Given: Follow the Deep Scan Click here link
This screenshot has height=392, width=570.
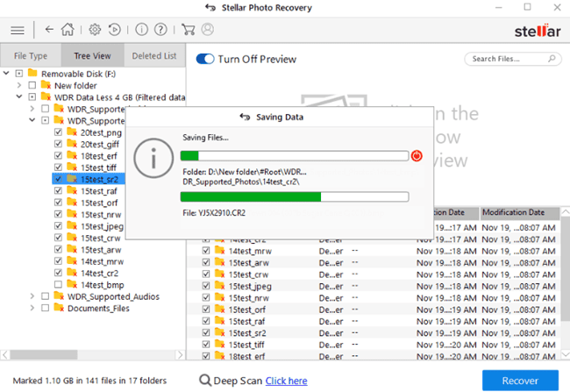Looking at the screenshot, I should pyautogui.click(x=286, y=381).
